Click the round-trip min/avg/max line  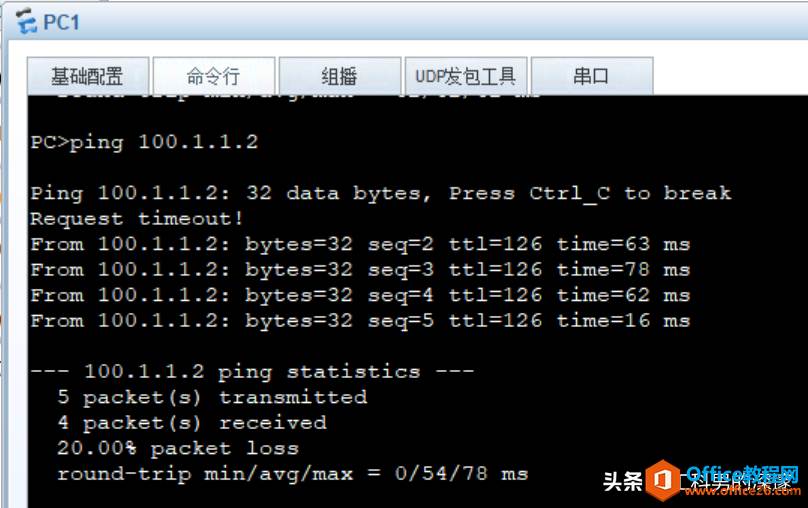point(293,474)
